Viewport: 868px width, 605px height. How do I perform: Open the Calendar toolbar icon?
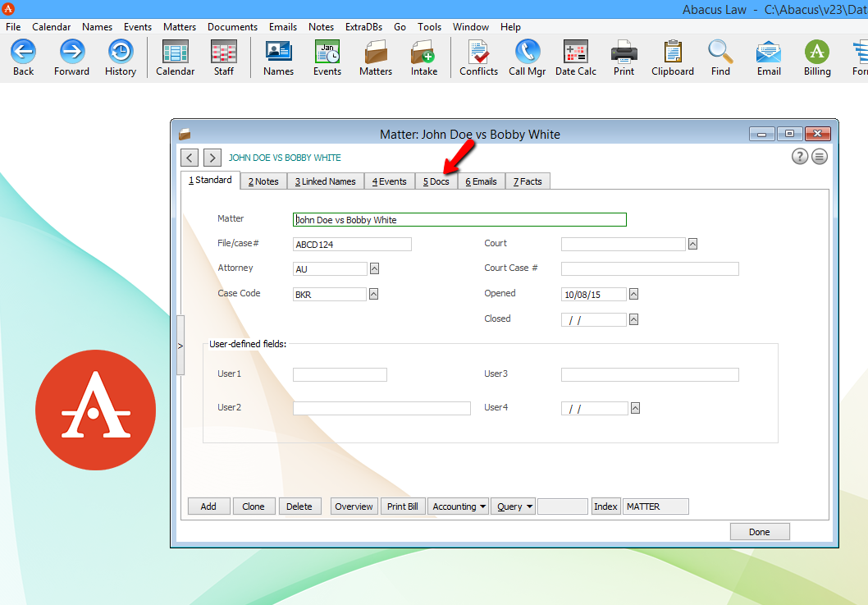pos(175,52)
